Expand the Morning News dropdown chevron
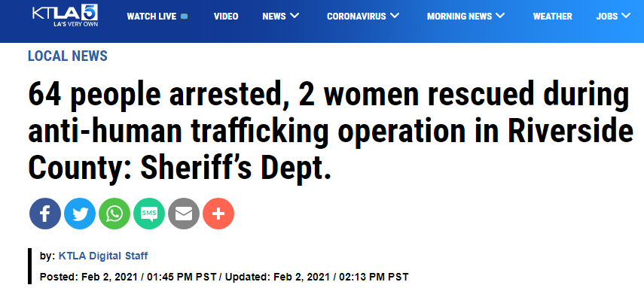This screenshot has width=644, height=288. 500,16
